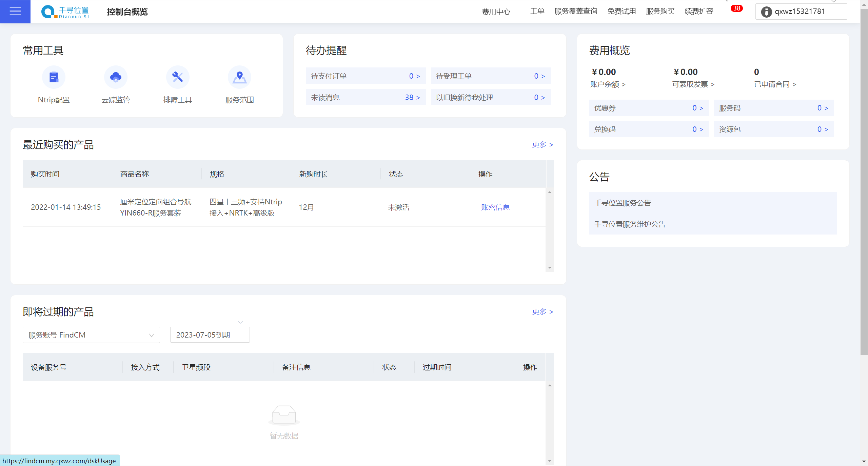
Task: Open 兑换码 entry
Action: pyautogui.click(x=649, y=129)
